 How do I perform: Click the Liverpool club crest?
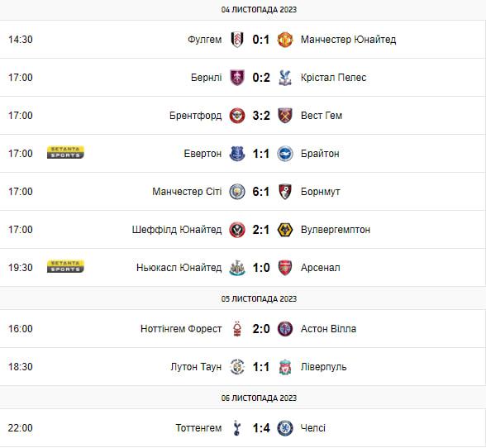[285, 367]
